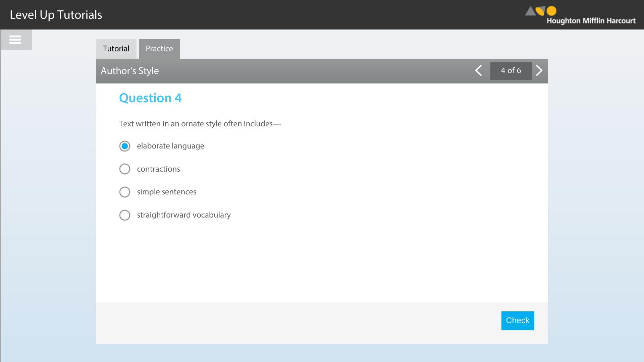
Task: Click the ornate style question prompt text
Action: click(200, 124)
